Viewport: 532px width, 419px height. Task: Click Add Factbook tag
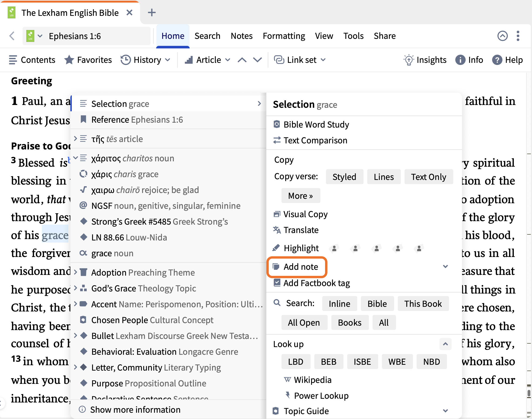[x=311, y=283]
